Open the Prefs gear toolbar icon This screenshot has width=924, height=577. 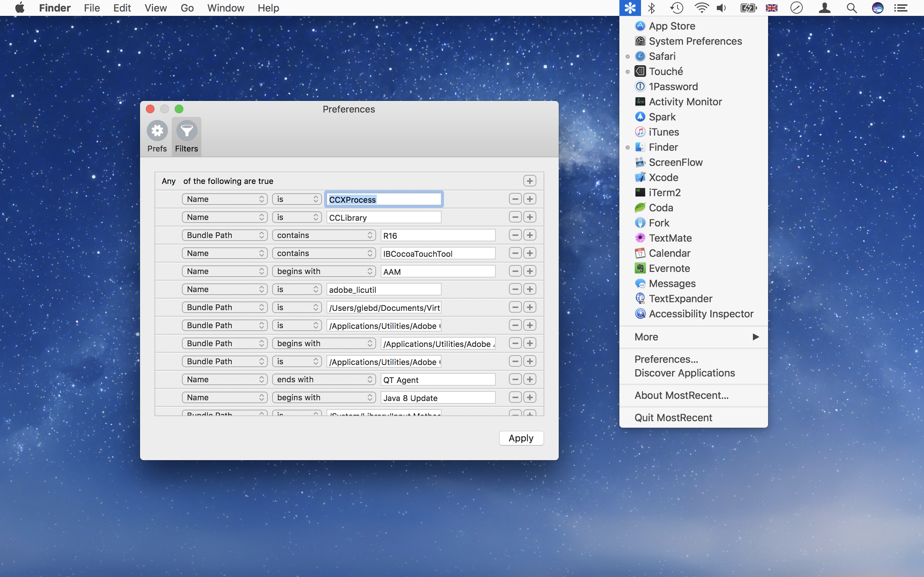coord(157,131)
